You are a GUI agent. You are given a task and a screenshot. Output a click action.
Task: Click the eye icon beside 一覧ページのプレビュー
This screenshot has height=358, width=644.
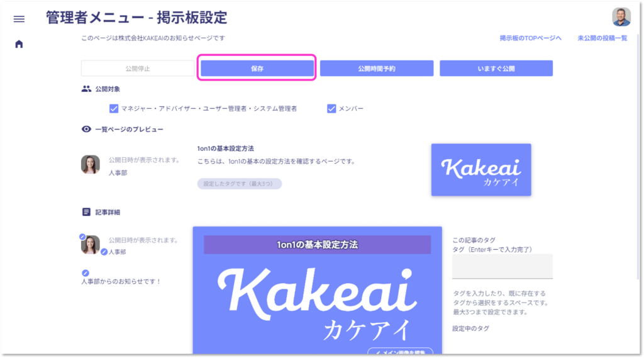point(86,129)
